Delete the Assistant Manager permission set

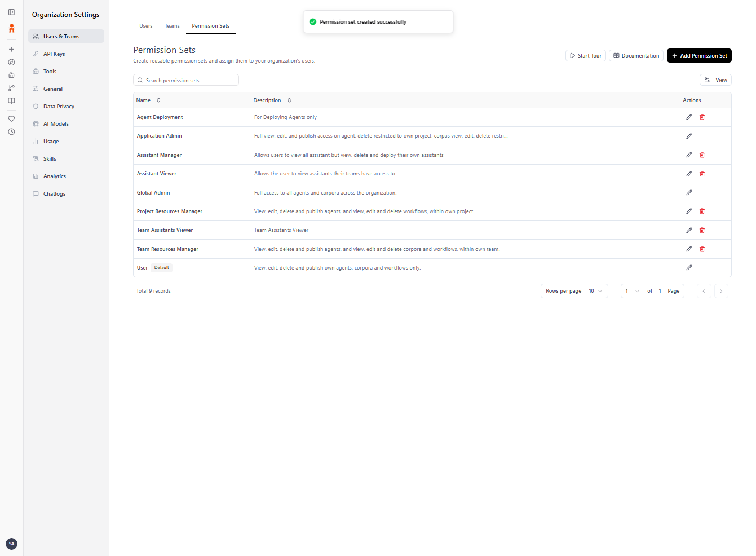(702, 155)
